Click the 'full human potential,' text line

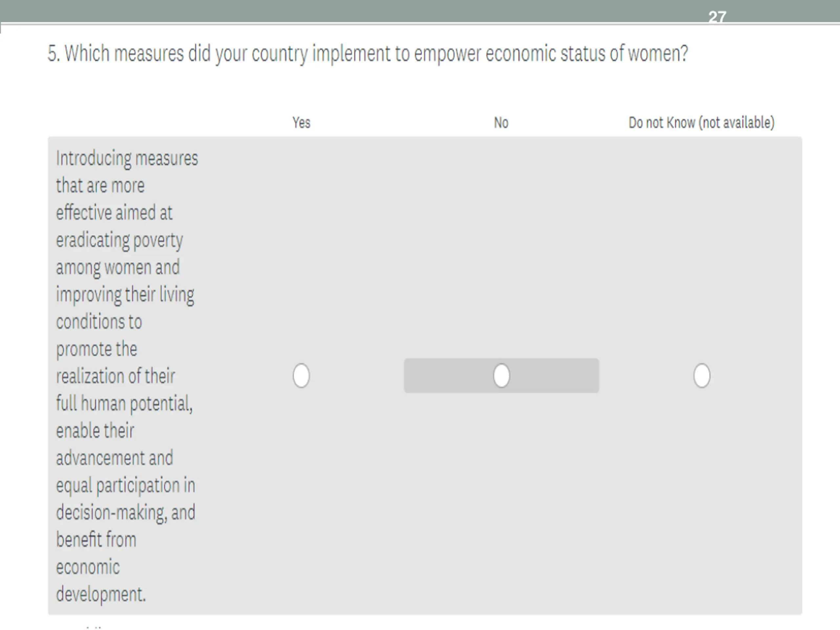click(x=124, y=404)
